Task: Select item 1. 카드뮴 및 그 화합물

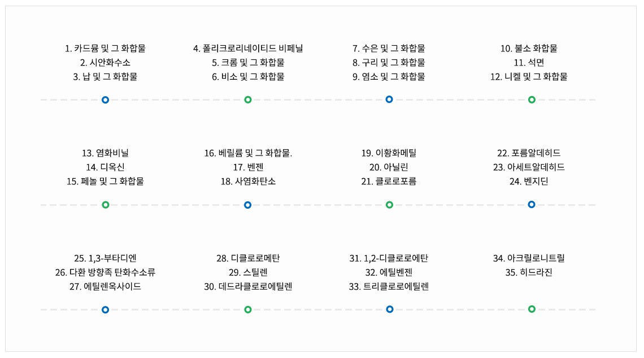Action: pos(105,49)
